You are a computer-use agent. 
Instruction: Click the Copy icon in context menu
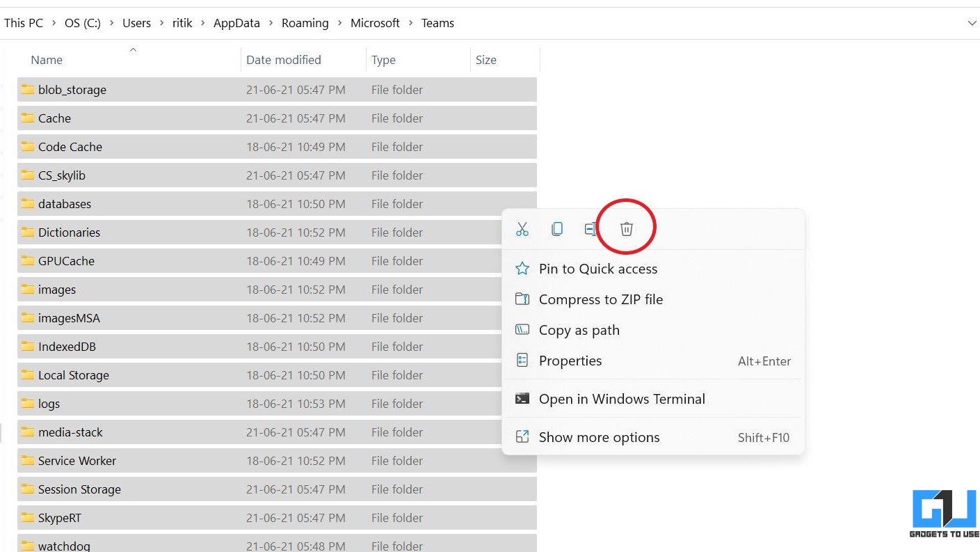pyautogui.click(x=557, y=228)
